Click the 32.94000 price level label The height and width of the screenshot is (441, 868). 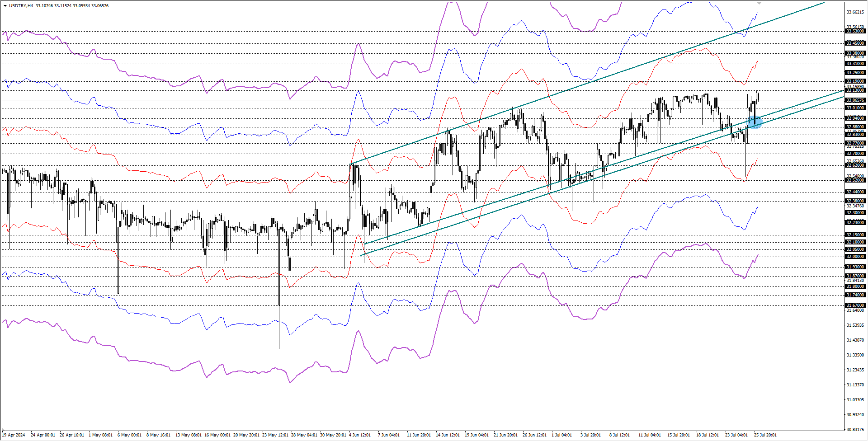coord(855,118)
